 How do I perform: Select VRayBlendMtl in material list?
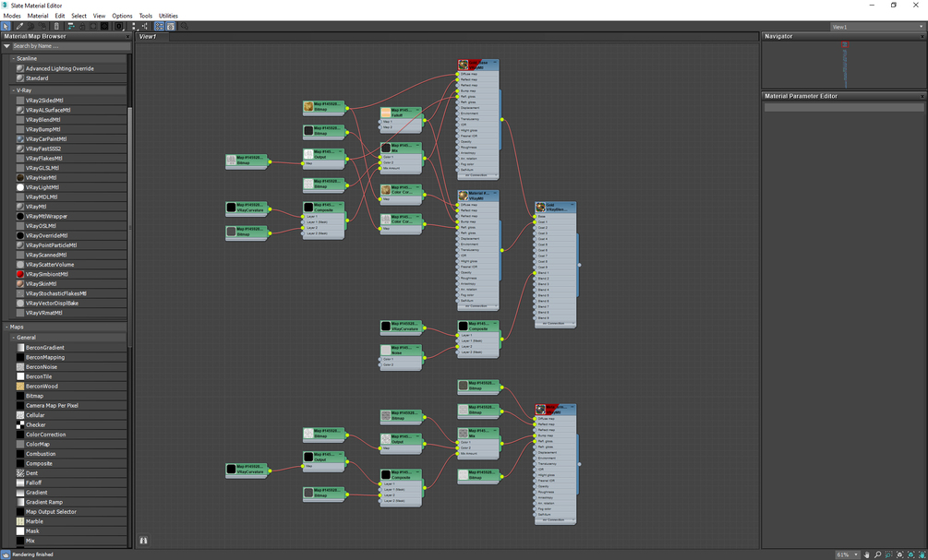click(x=70, y=120)
